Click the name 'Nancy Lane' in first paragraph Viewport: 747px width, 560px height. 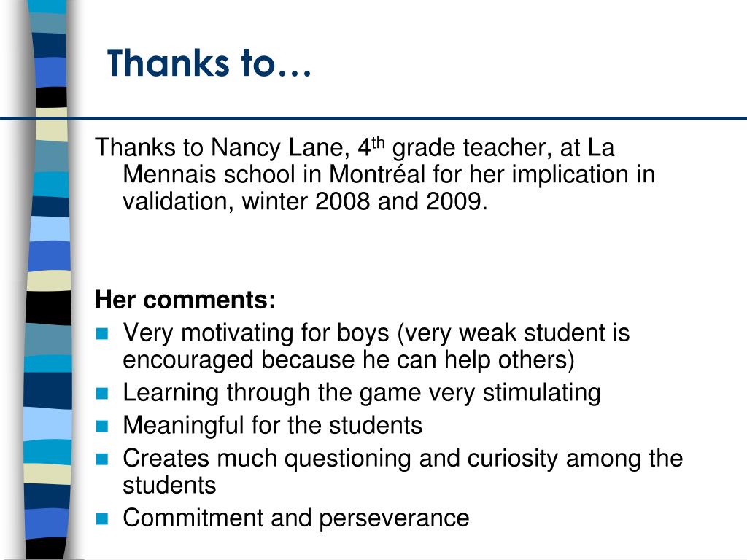coord(279,147)
